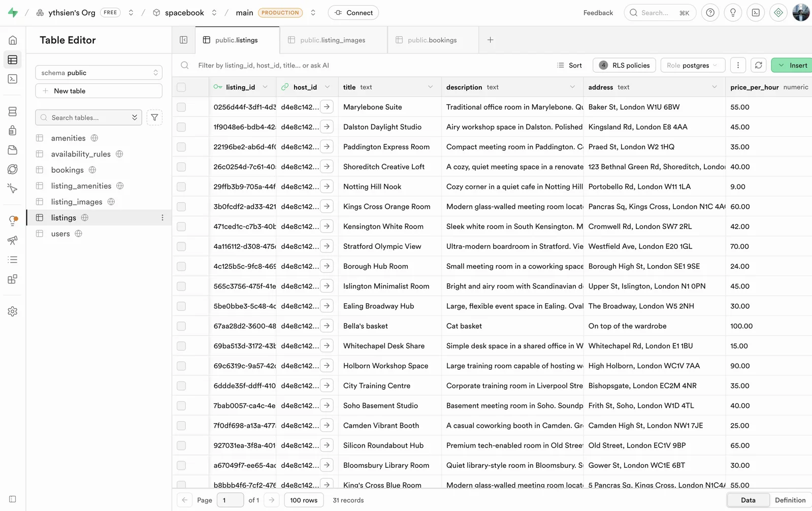Screen dimensions: 812x511
Task: Open the Realtime sidebar icon
Action: 13,188
